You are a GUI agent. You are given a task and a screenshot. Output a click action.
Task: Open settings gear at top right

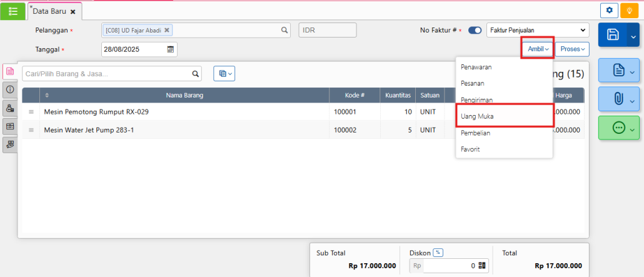(x=609, y=11)
